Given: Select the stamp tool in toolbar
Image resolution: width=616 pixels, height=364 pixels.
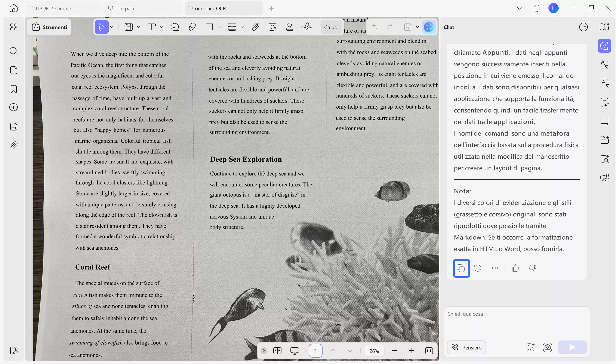Looking at the screenshot, I should [289, 27].
